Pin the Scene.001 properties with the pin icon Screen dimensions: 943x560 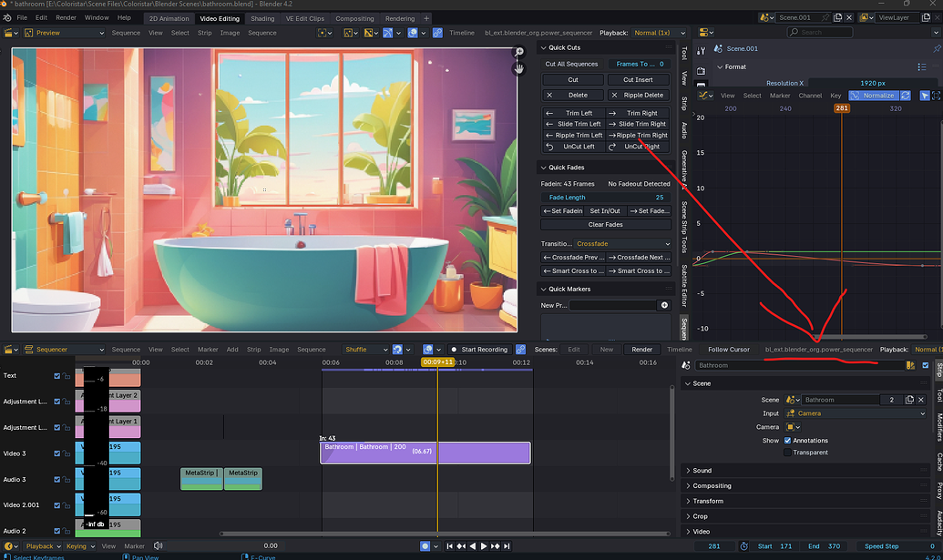[x=937, y=48]
